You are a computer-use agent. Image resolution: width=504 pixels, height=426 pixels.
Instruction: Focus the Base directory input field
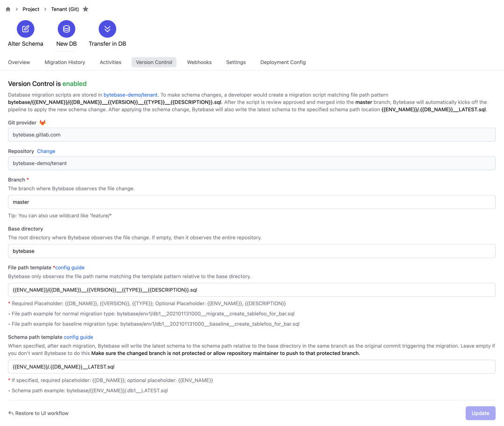(x=252, y=251)
